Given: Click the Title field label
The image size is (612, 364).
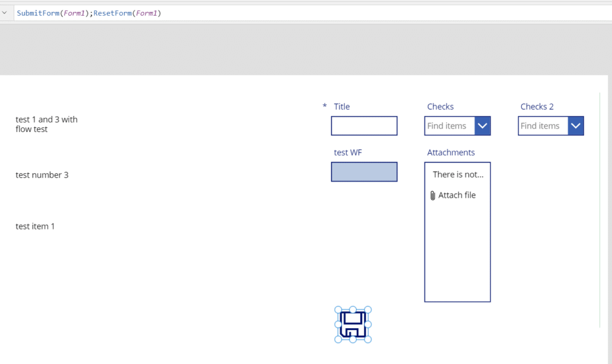Looking at the screenshot, I should click(x=341, y=106).
